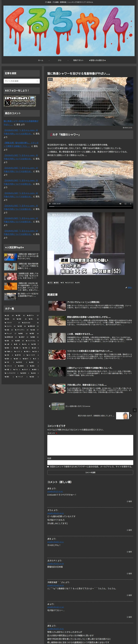138x644 pixels.
Task: Click the 動物 category folder below article
Action: 56,283
